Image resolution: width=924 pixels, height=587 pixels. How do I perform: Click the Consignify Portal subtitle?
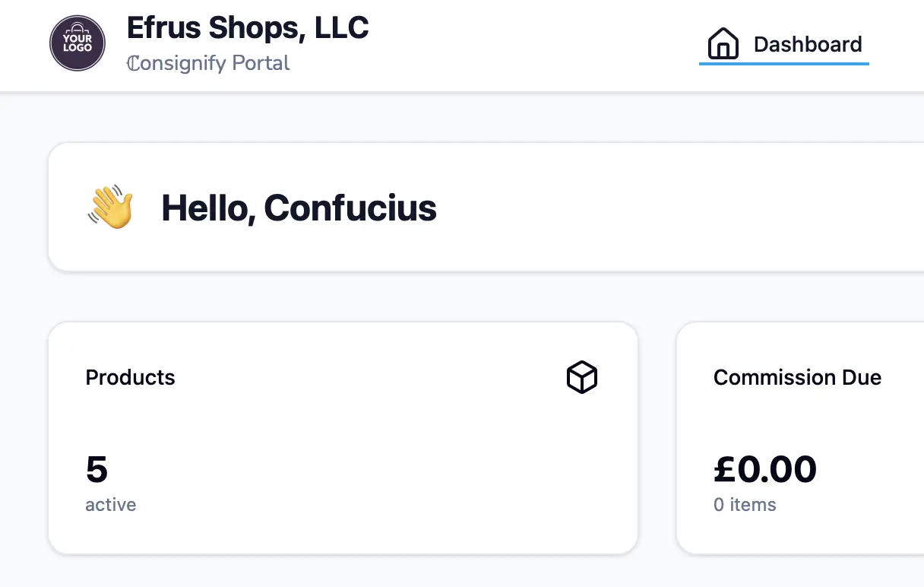(208, 63)
